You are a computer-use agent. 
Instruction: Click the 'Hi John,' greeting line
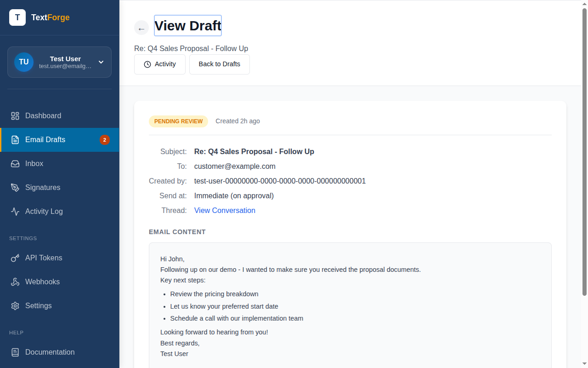point(172,259)
